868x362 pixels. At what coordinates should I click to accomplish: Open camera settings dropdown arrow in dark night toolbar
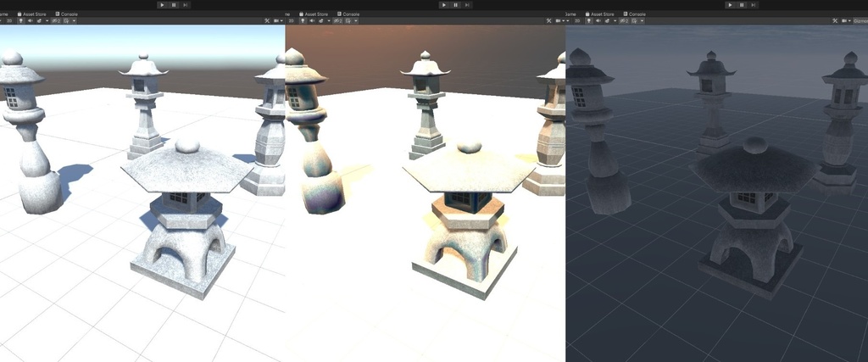pyautogui.click(x=849, y=20)
